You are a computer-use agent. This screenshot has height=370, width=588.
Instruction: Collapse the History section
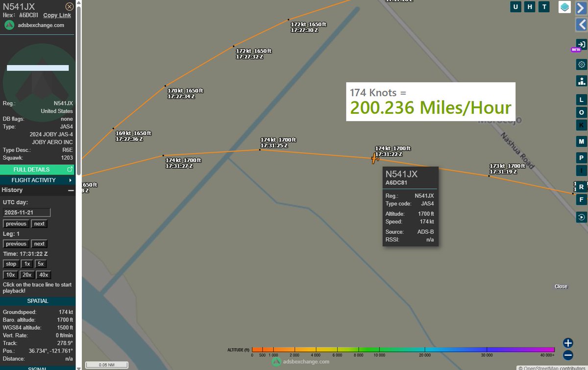pos(71,190)
